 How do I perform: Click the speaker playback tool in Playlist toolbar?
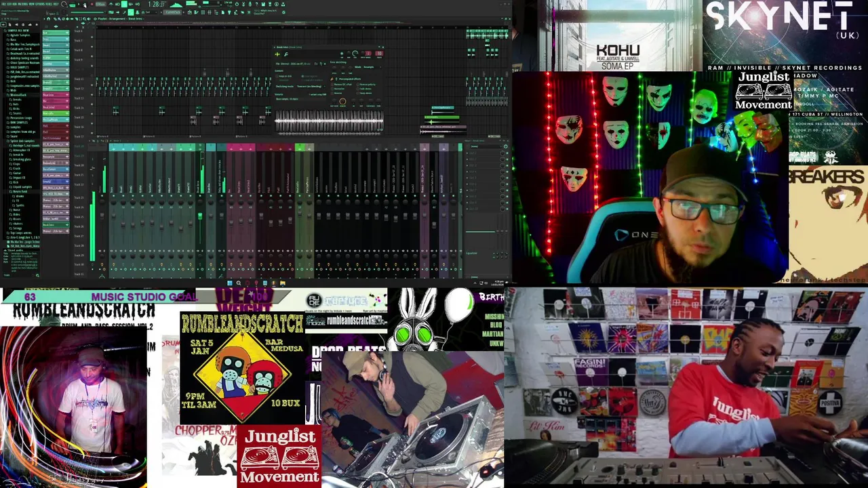click(x=88, y=19)
